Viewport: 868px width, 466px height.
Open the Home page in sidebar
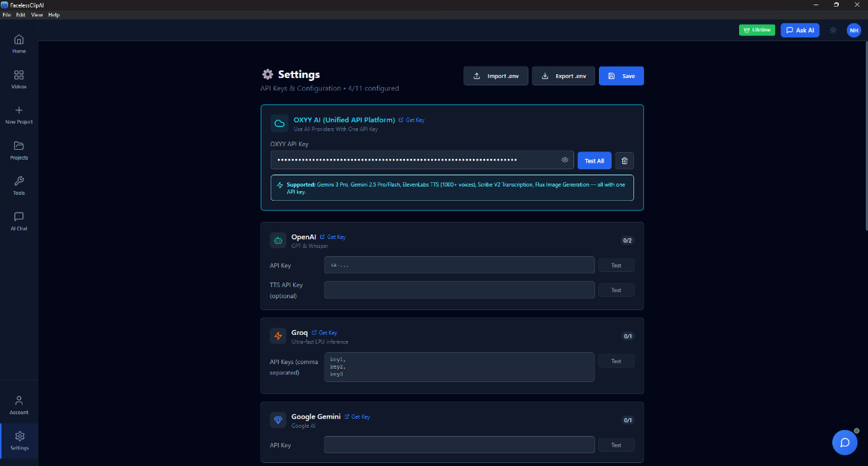pos(19,43)
